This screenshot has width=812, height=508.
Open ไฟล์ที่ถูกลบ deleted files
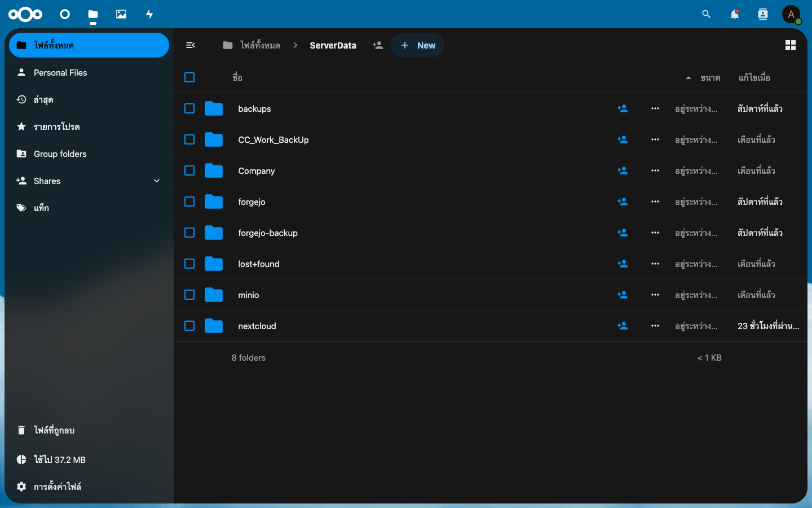89,430
